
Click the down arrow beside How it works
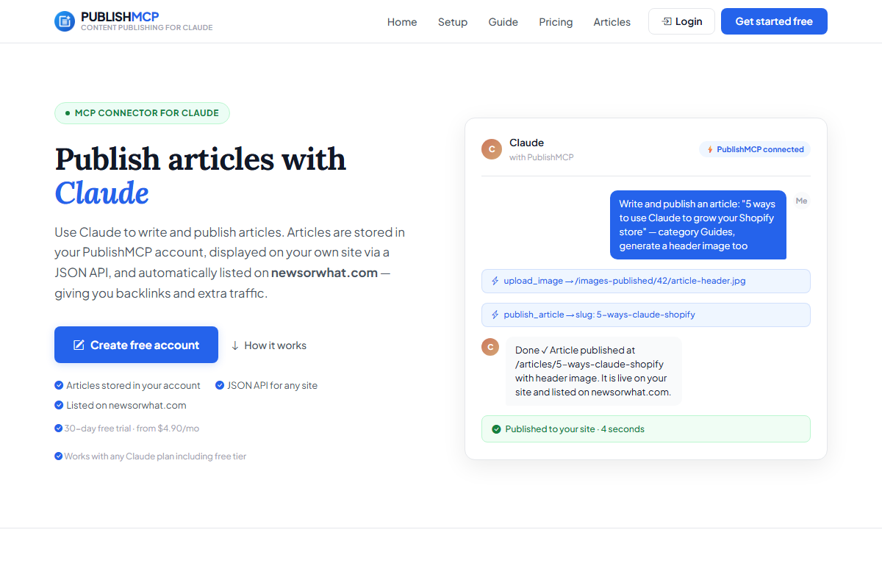click(x=235, y=345)
